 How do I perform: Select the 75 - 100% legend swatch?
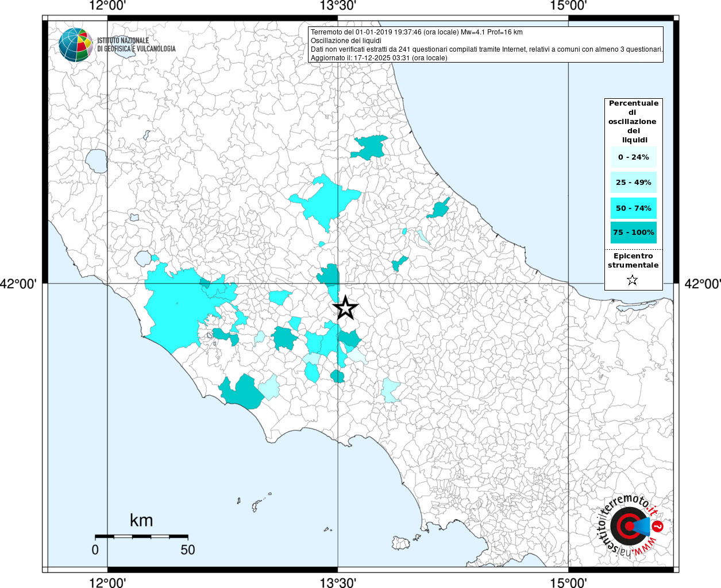click(633, 233)
